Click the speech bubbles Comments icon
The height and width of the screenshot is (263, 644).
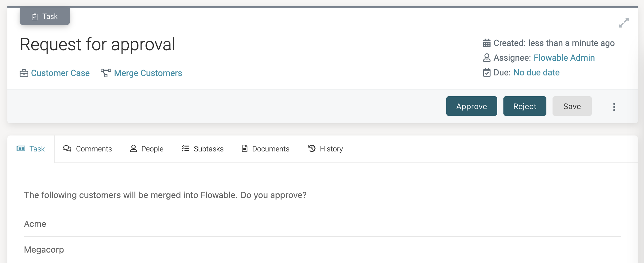[67, 149]
